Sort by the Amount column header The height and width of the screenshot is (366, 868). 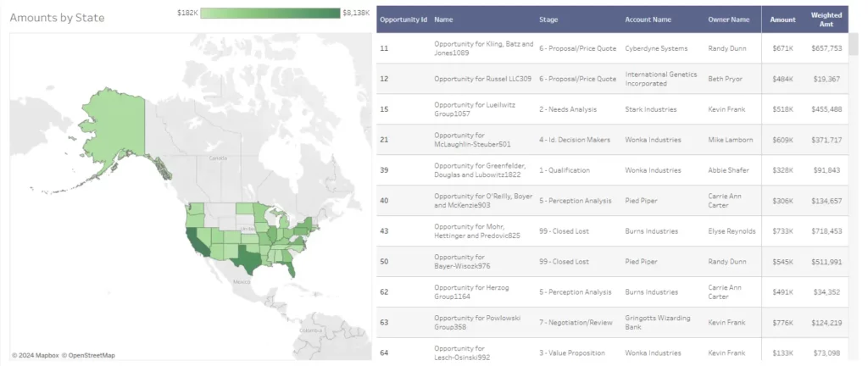coord(782,19)
